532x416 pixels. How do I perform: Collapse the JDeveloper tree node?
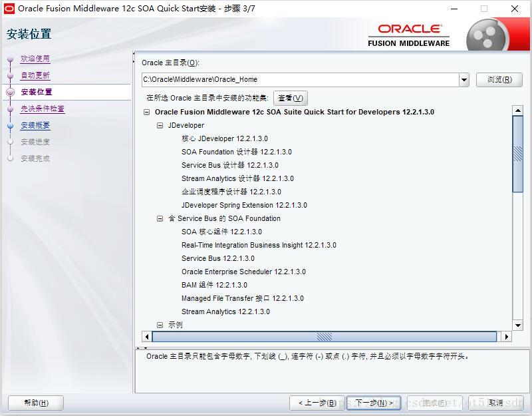[x=160, y=126]
